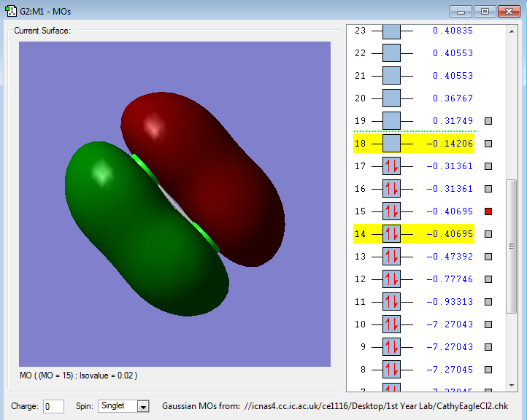Maximize the G2:M1 MOs window
Screen dimensions: 527x420
point(485,12)
